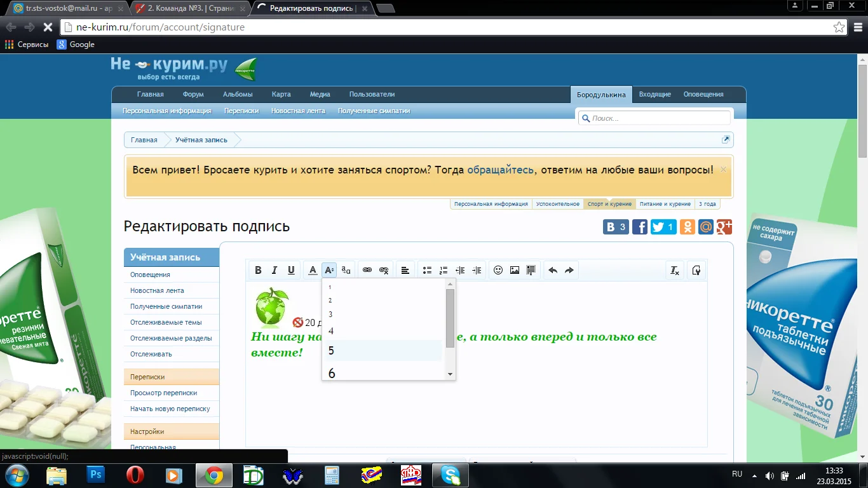Click the outdent icon
The height and width of the screenshot is (488, 868).
pyautogui.click(x=460, y=270)
